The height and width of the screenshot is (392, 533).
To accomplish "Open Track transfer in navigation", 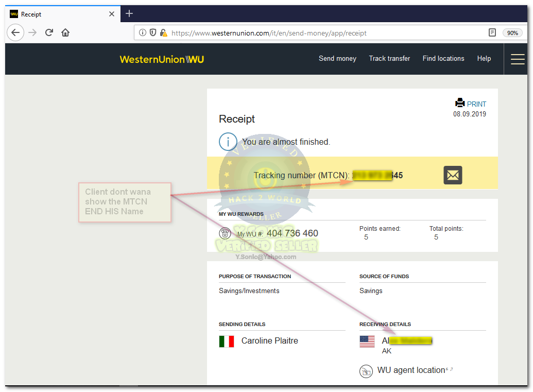I will click(x=389, y=59).
